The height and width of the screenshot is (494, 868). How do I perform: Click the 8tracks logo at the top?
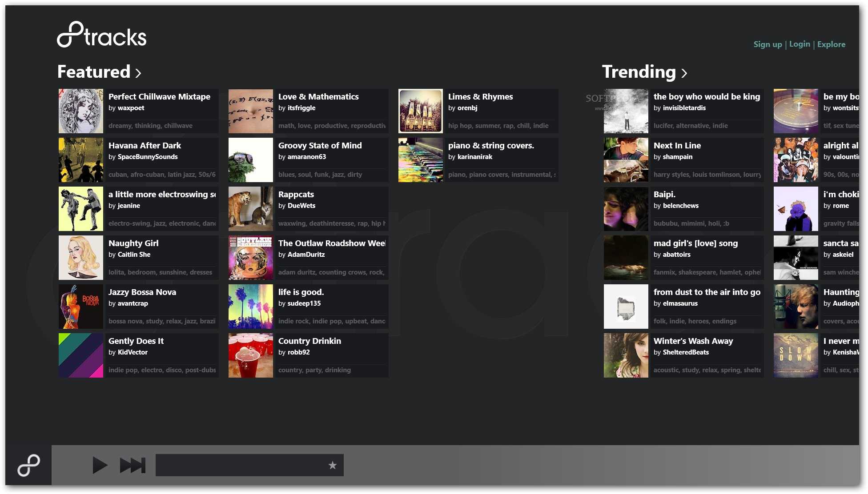[102, 35]
